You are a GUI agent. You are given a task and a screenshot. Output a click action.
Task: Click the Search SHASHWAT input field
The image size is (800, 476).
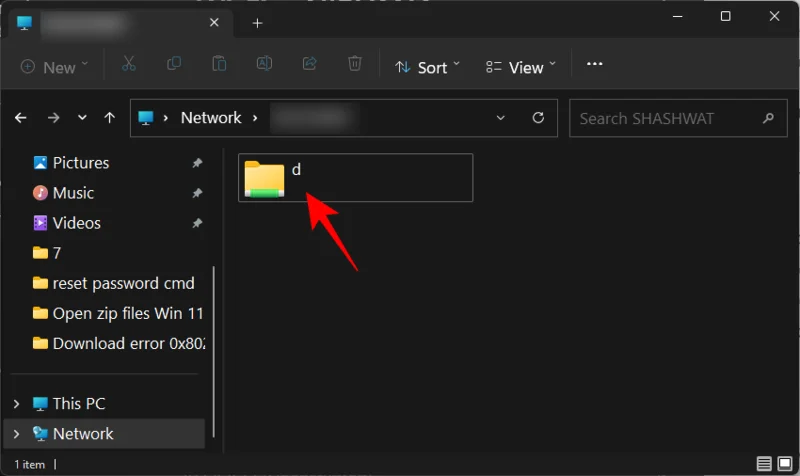pos(678,118)
